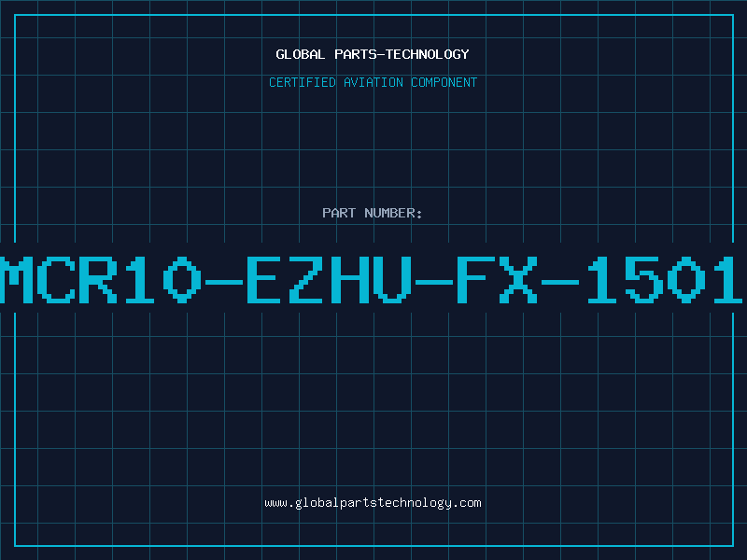The width and height of the screenshot is (747, 560).
Task: Click the FX segment of part number
Action: [497, 280]
